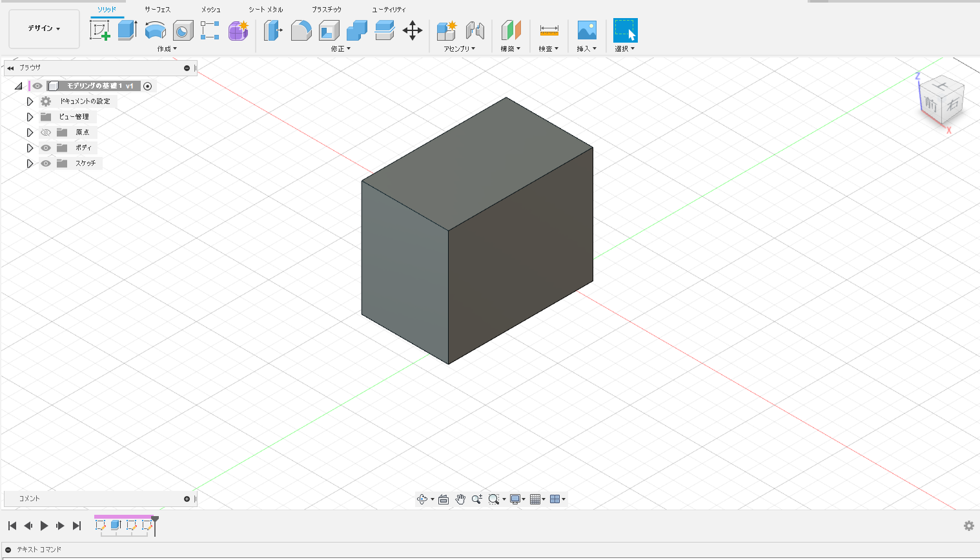The height and width of the screenshot is (560, 980).
Task: Click the Zoom Window icon
Action: [x=494, y=499]
